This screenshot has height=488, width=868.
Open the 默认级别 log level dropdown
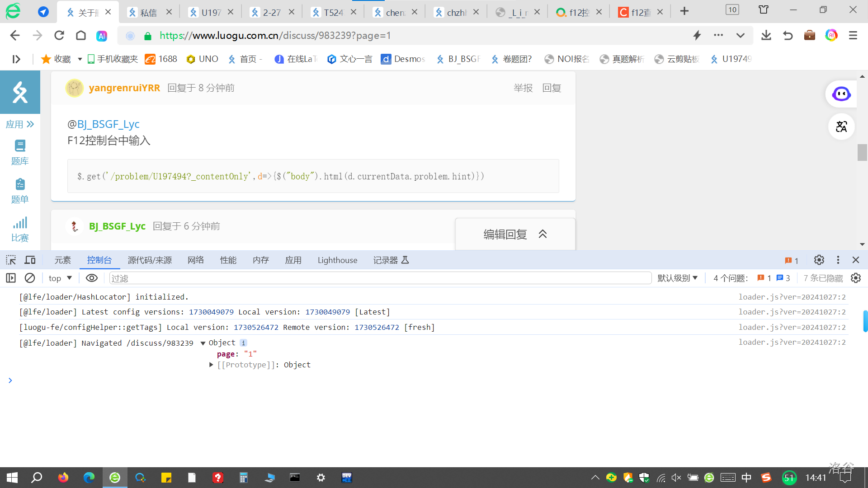click(x=677, y=278)
